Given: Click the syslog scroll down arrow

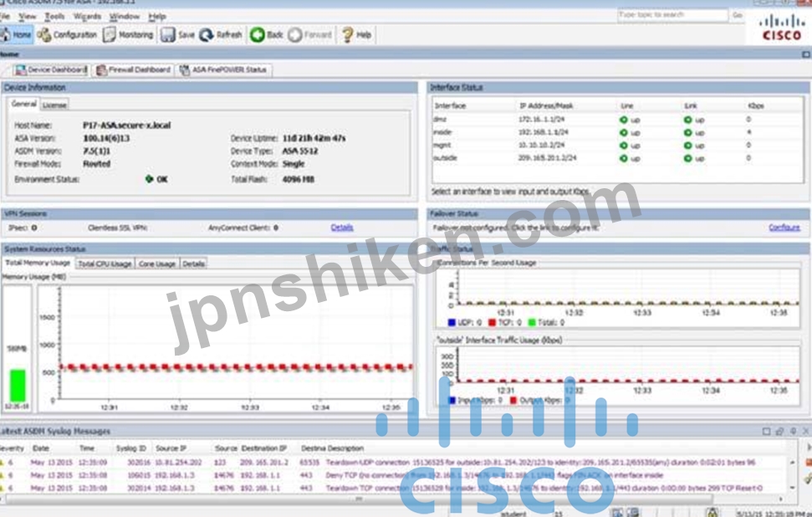Looking at the screenshot, I should 792,488.
